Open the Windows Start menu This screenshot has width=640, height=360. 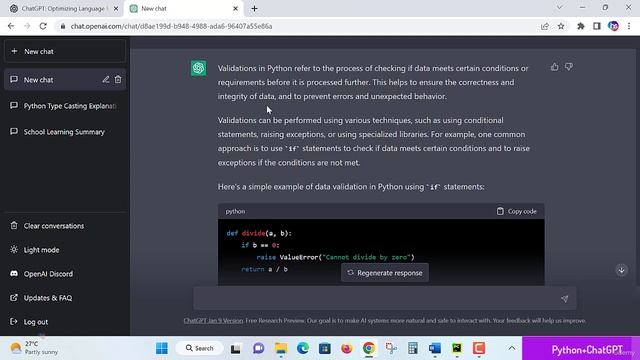[162, 348]
